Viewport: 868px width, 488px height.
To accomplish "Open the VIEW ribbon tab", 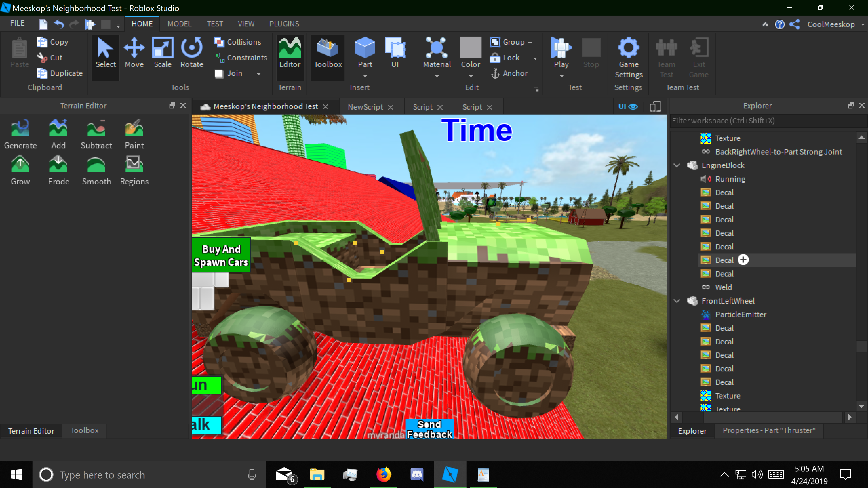I will 246,24.
